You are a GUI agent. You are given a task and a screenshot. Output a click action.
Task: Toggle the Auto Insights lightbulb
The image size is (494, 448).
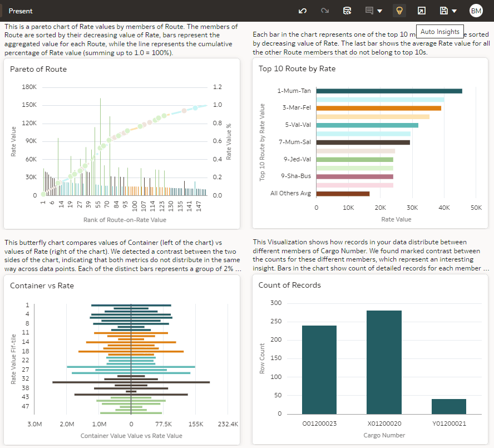point(399,11)
